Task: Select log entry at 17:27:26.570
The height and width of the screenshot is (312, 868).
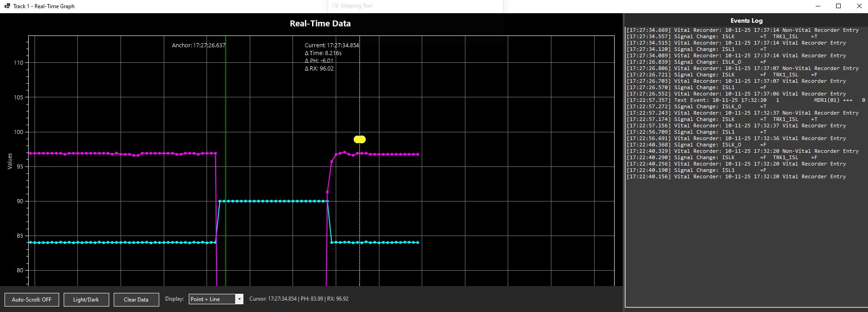Action: tap(696, 87)
